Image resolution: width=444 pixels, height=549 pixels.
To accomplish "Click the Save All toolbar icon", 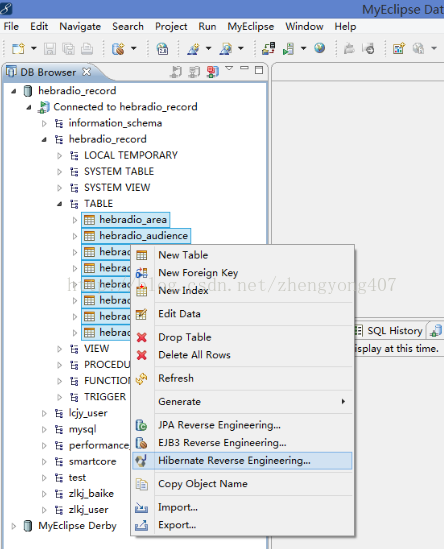I will [68, 49].
